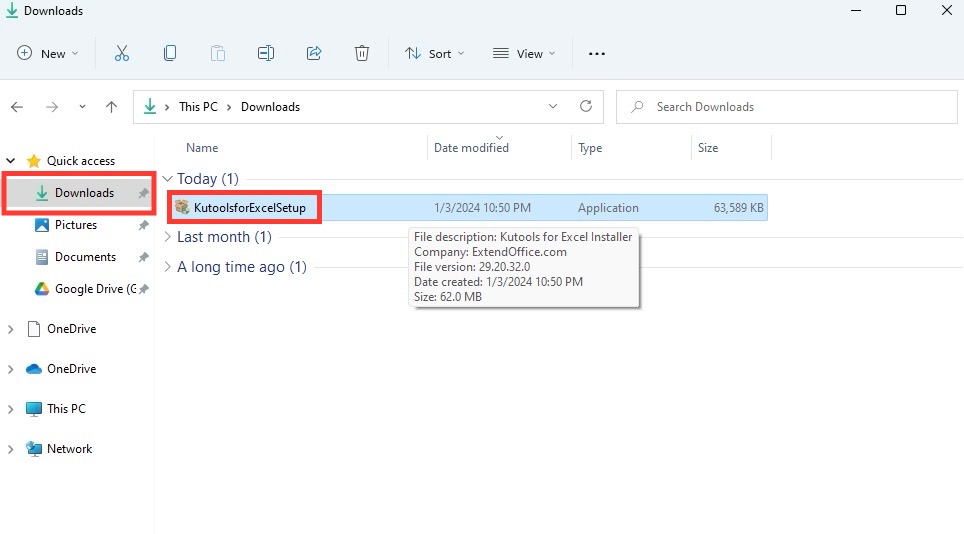Viewport: 964px width, 534px height.
Task: Click the Paste clipboard icon
Action: coord(218,53)
